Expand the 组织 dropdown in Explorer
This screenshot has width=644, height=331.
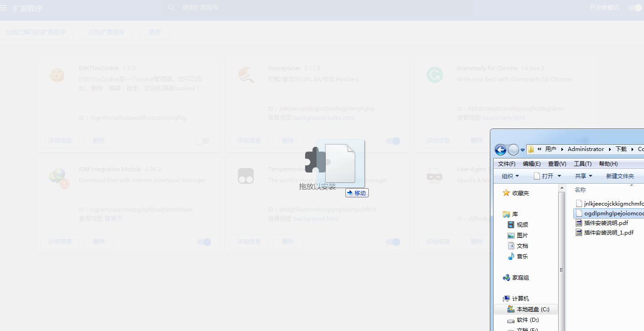coord(510,176)
